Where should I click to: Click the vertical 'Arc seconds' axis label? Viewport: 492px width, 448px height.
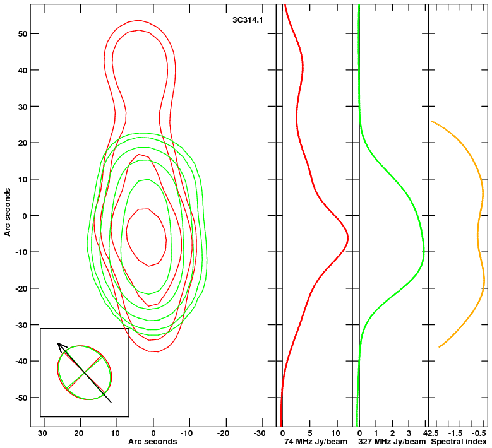[7, 212]
